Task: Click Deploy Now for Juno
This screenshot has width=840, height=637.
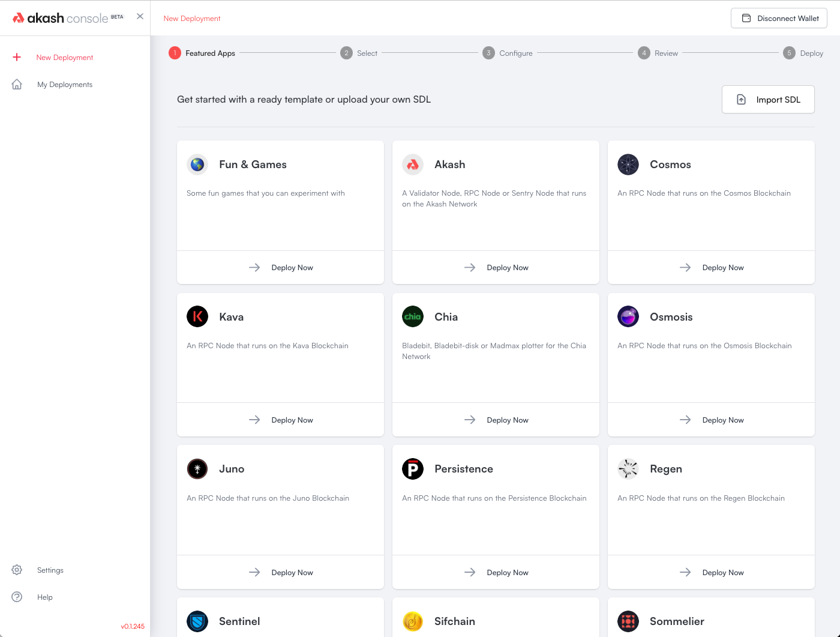Action: (x=280, y=572)
